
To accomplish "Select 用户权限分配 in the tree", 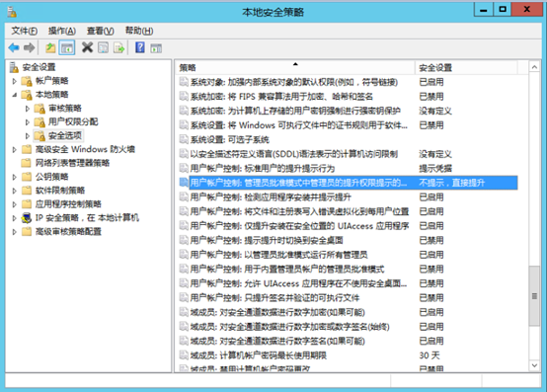I will (73, 121).
